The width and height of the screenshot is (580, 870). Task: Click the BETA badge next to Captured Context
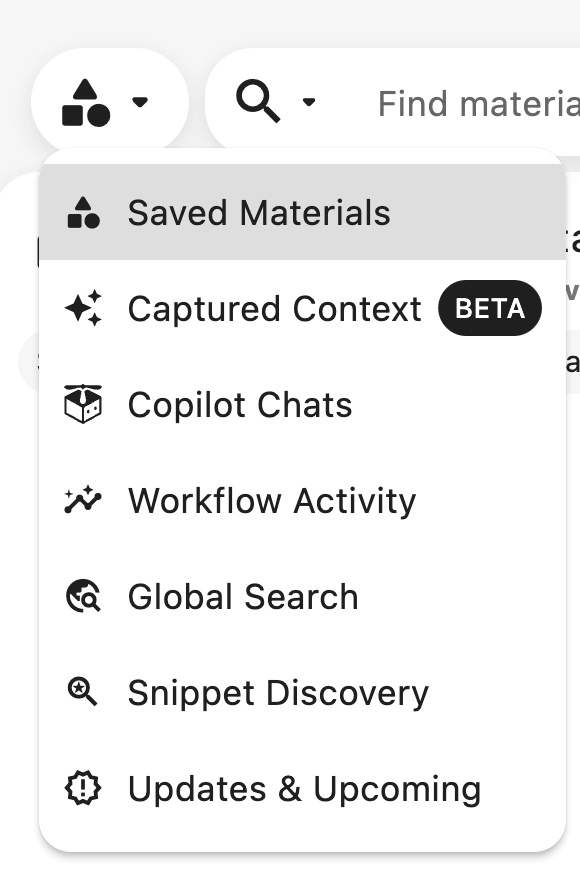tap(489, 308)
